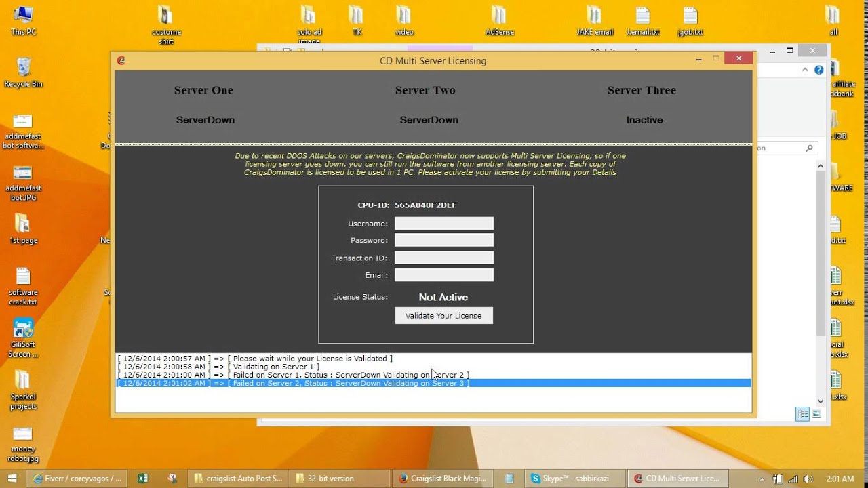Click ServerDown status under Server One
868x488 pixels.
pos(205,120)
